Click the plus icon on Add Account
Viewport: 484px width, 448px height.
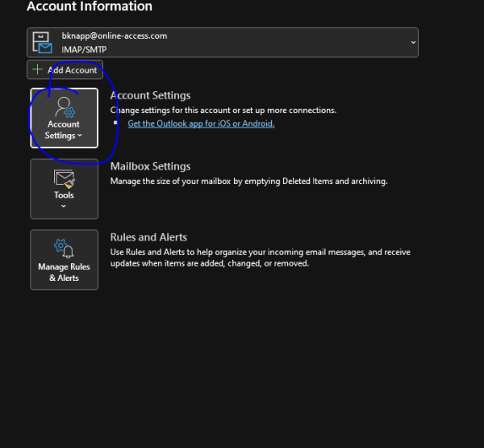[37, 70]
